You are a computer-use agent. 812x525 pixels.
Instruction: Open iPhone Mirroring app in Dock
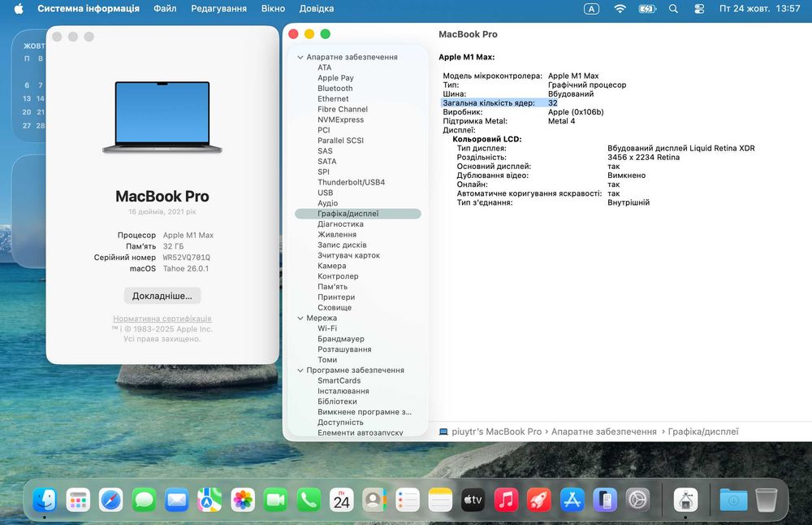tap(605, 500)
